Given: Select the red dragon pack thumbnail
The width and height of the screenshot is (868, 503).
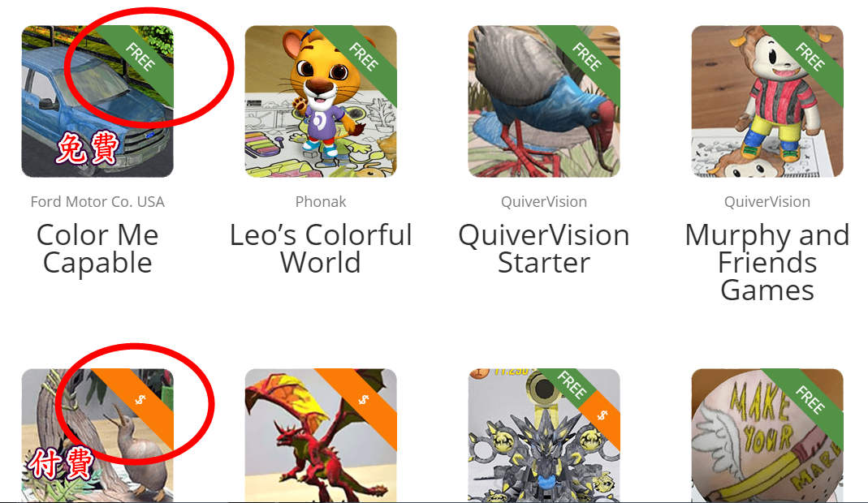Looking at the screenshot, I should click(x=321, y=436).
